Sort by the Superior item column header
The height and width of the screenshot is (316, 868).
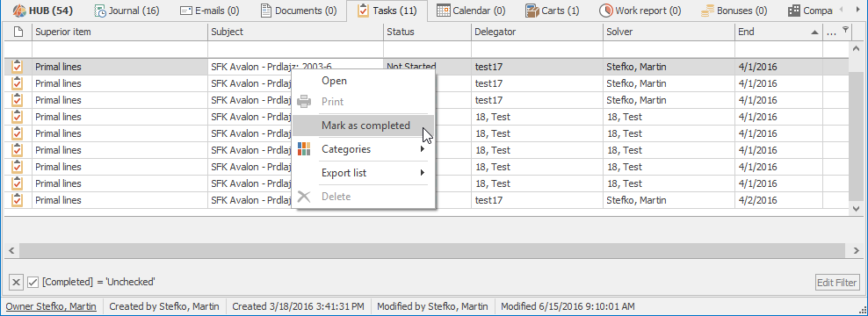click(x=119, y=32)
